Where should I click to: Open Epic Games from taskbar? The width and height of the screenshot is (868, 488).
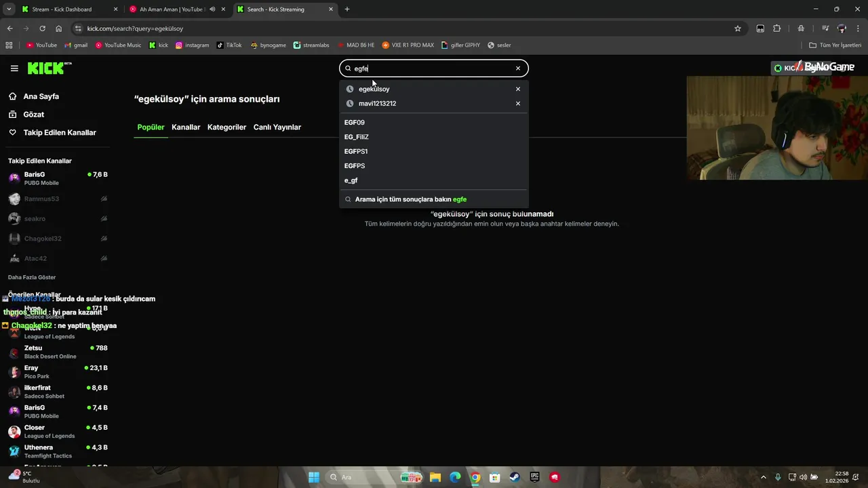coord(534,477)
